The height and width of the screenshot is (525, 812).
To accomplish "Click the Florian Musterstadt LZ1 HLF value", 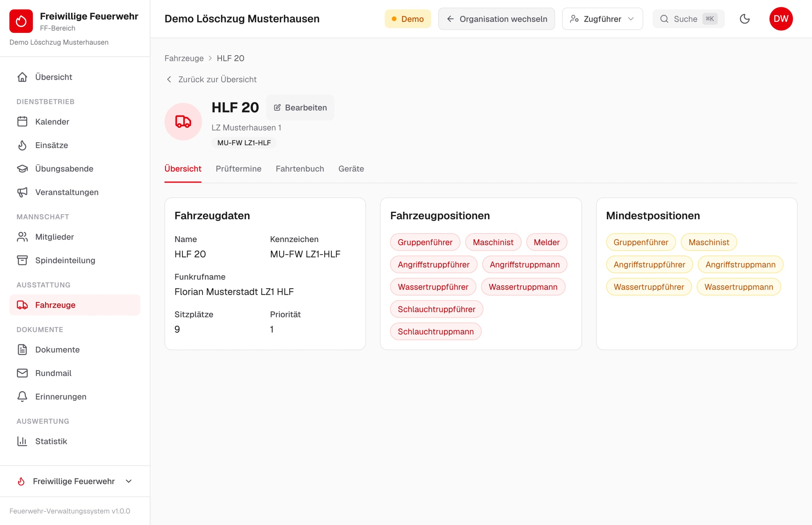I will click(x=234, y=292).
